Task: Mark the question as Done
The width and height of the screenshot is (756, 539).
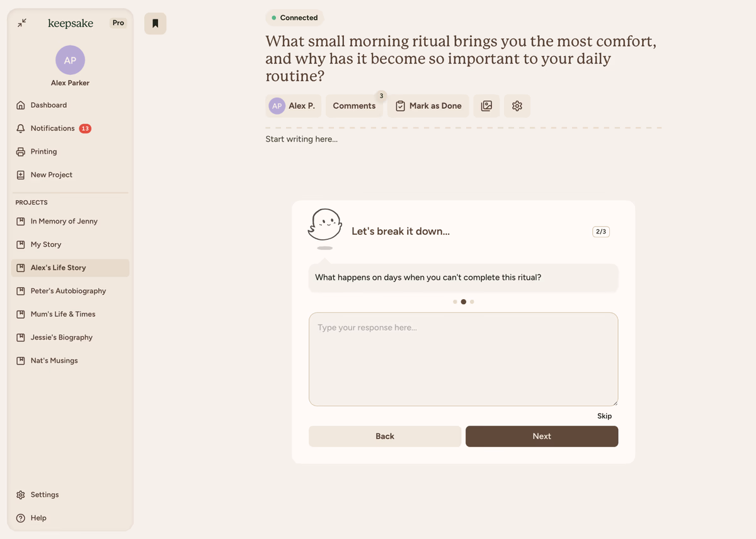Action: point(428,106)
